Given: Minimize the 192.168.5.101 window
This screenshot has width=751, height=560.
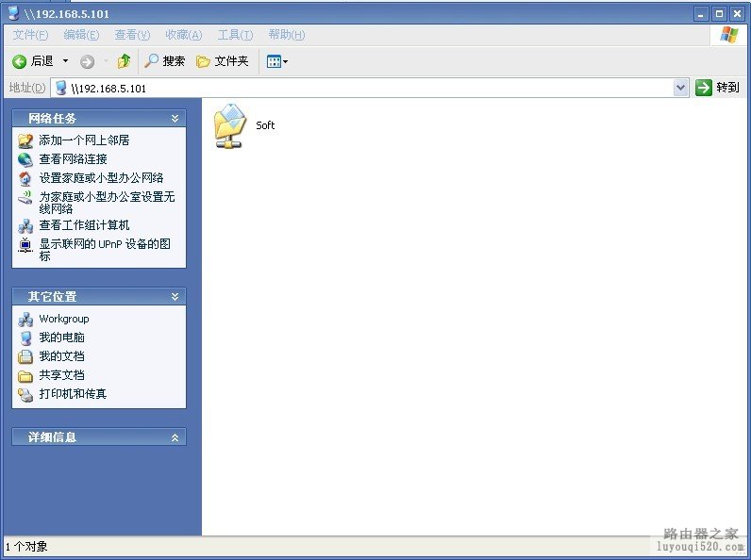Looking at the screenshot, I should pyautogui.click(x=701, y=14).
